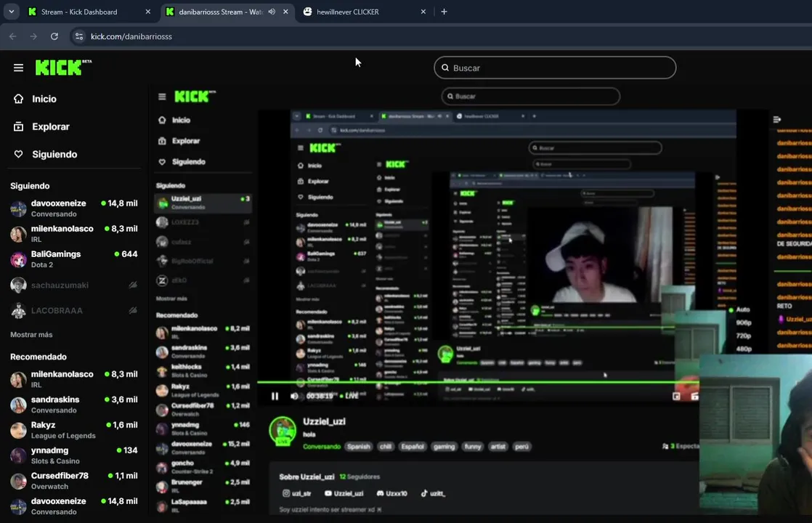The image size is (812, 523).
Task: Click the Español tag in the stream info
Action: (413, 446)
